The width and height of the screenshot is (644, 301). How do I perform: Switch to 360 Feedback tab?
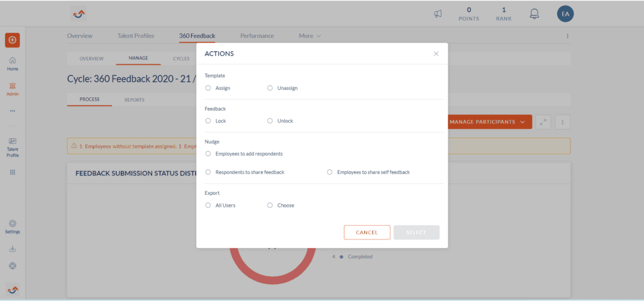[x=197, y=36]
